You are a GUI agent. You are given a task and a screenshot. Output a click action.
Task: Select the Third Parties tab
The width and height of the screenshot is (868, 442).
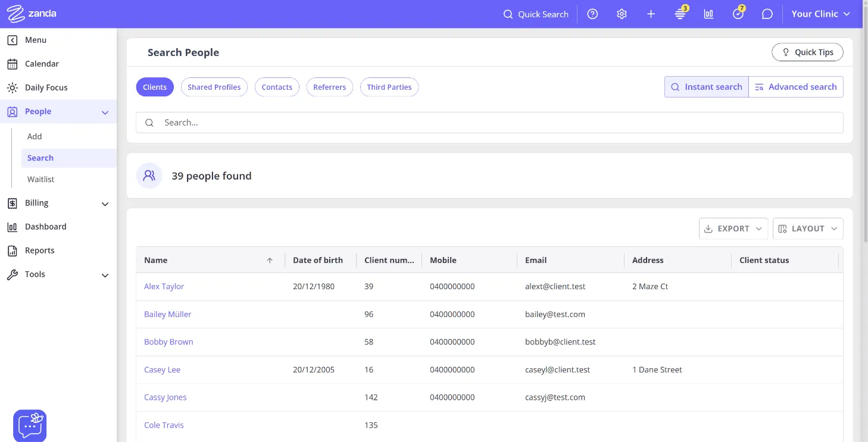389,87
